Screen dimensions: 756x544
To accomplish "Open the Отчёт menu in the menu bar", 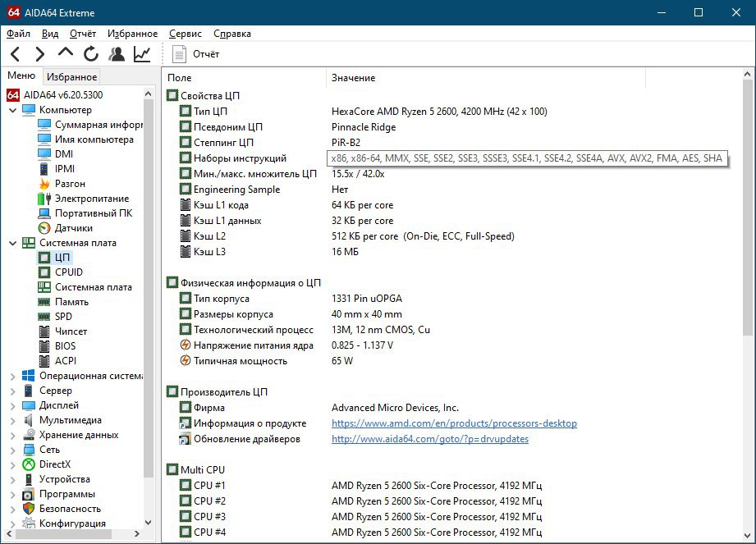I will click(x=83, y=34).
